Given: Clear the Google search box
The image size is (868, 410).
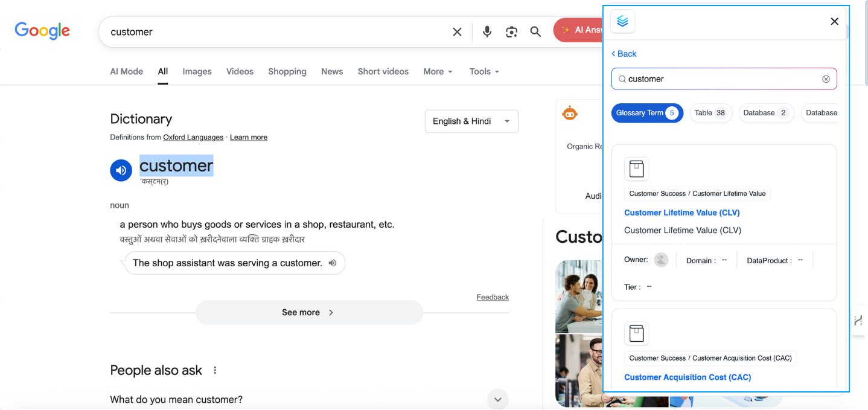Looking at the screenshot, I should click(457, 31).
